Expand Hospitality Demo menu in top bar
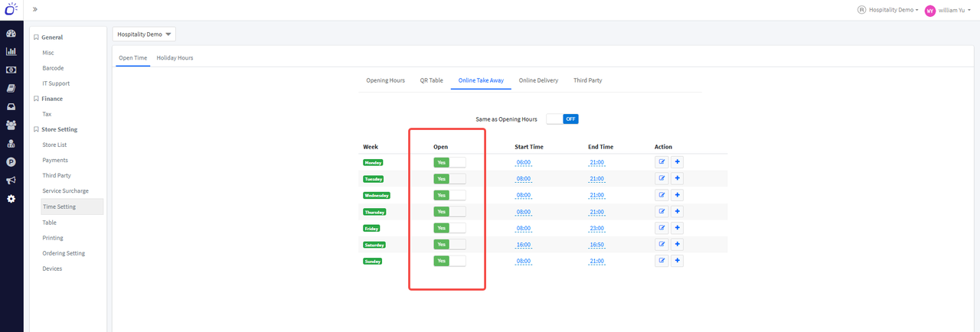The width and height of the screenshot is (980, 332). pyautogui.click(x=891, y=11)
